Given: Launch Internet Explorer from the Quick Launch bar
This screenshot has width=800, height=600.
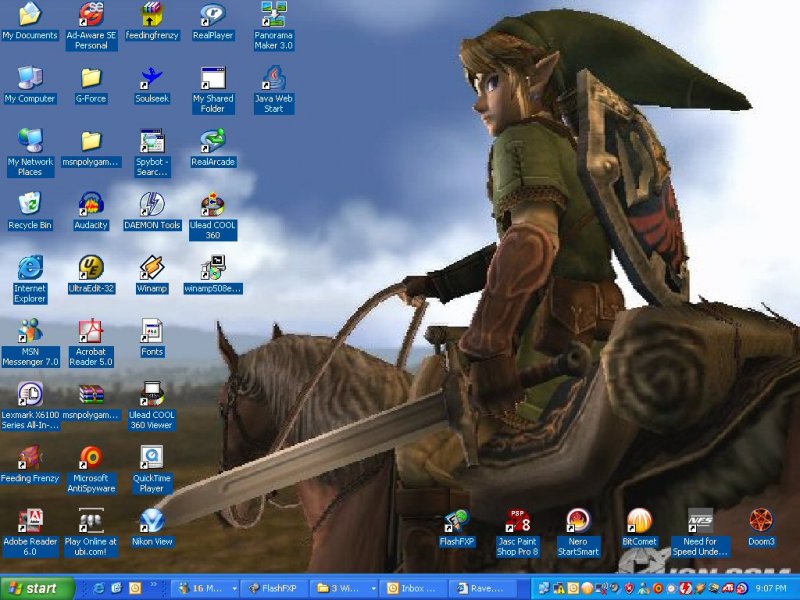Looking at the screenshot, I should click(98, 588).
